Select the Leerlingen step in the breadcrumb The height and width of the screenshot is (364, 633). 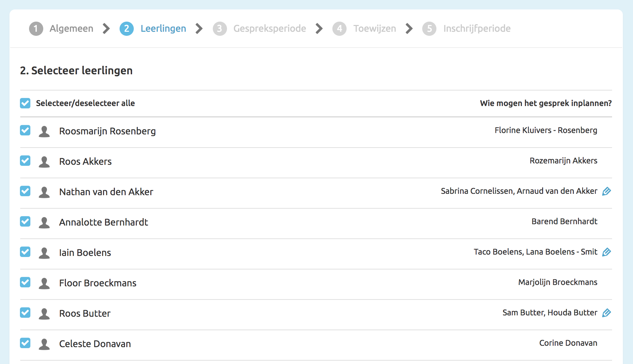point(163,28)
